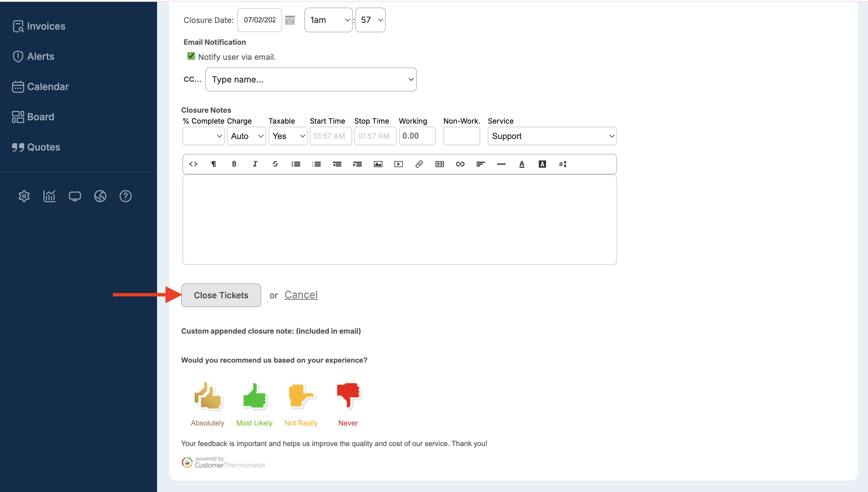Click the HTML source code icon
The image size is (868, 492).
click(x=193, y=164)
